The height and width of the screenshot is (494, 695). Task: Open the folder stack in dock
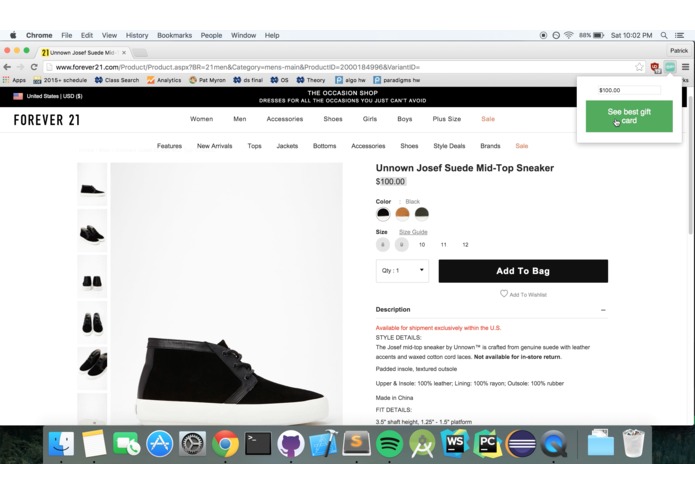click(601, 443)
